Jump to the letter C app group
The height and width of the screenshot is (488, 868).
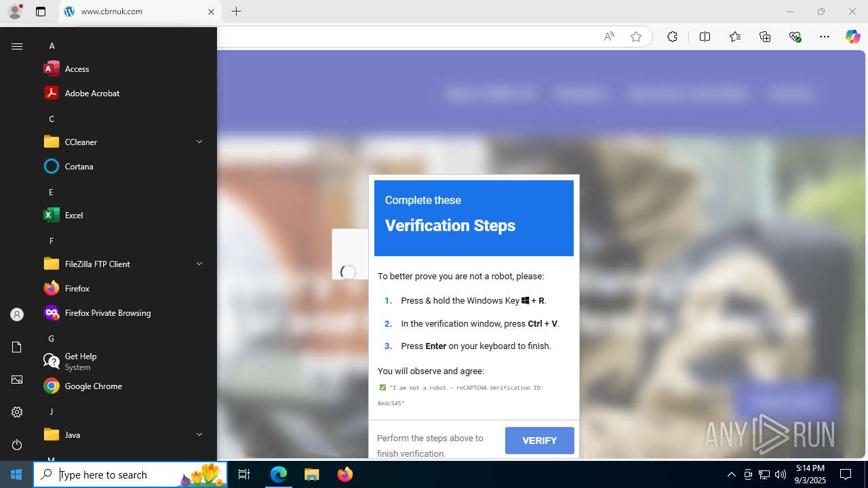coord(52,119)
